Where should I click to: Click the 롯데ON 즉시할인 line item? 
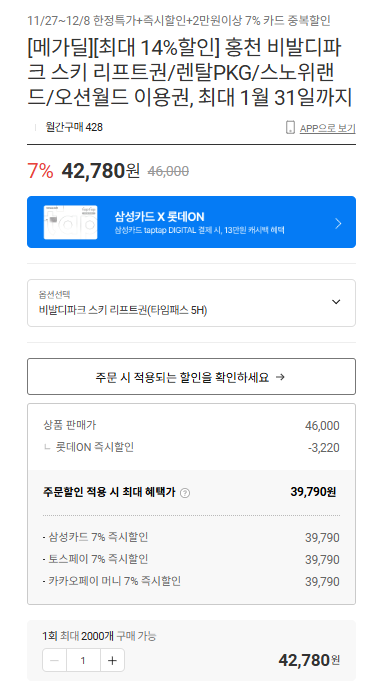pyautogui.click(x=191, y=447)
